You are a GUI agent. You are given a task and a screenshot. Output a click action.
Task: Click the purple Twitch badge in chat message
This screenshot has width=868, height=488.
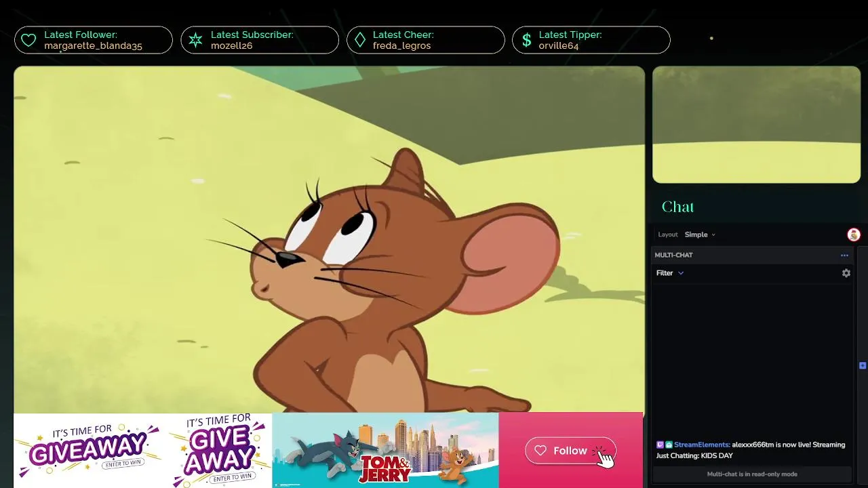[x=660, y=445]
